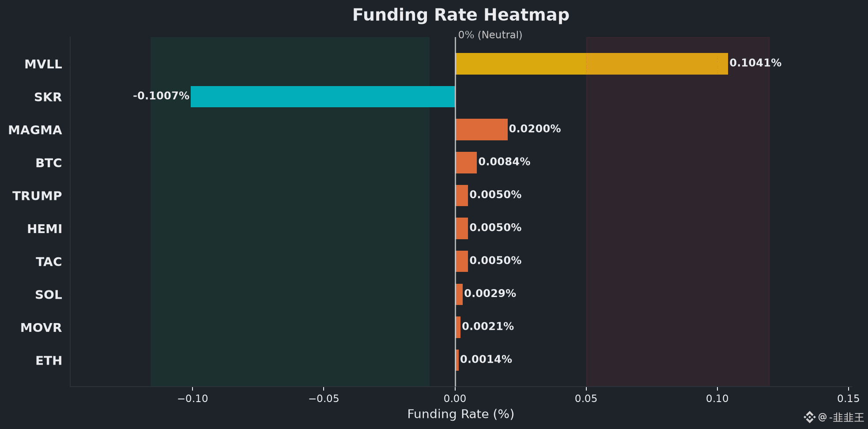Viewport: 868px width, 429px height.
Task: Select the HEMI funding rate bar
Action: [462, 229]
